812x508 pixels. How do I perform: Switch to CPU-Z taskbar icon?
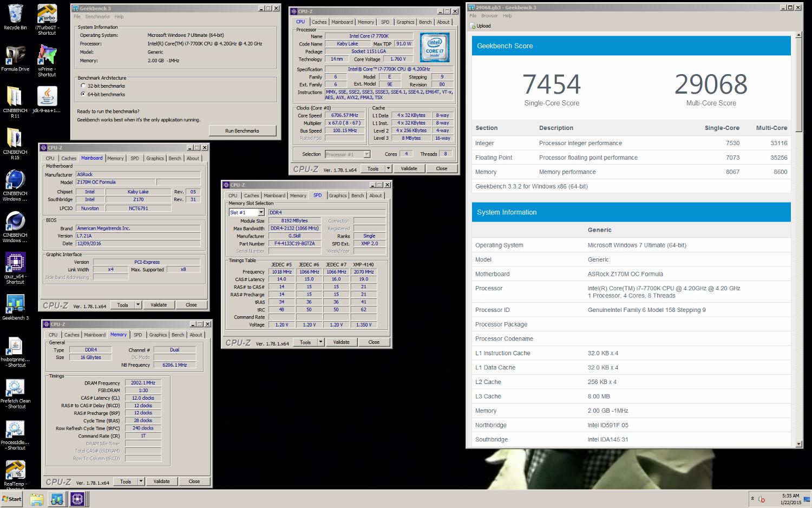coord(77,499)
